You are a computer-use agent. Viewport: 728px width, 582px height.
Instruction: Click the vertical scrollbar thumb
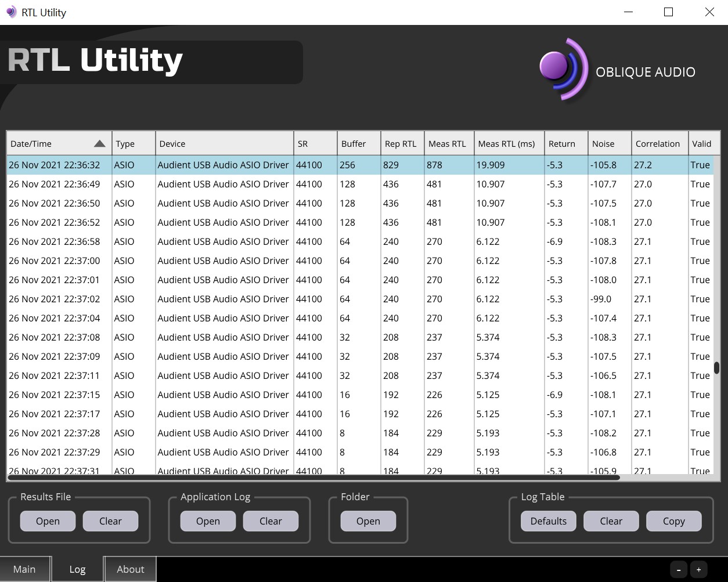(x=717, y=368)
